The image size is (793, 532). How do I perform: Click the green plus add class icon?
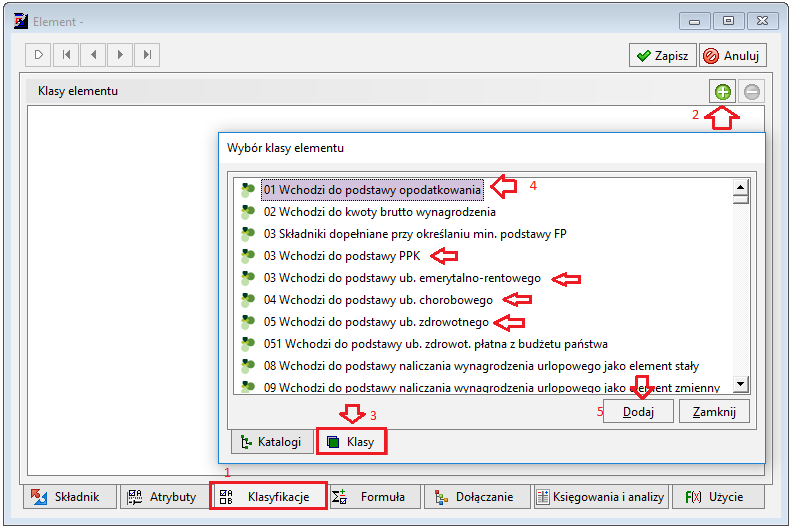(723, 92)
